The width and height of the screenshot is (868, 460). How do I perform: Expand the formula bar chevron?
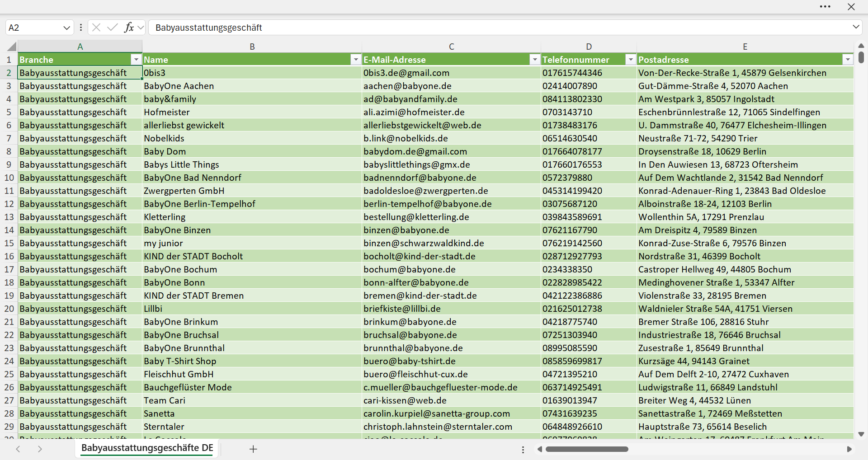click(856, 27)
